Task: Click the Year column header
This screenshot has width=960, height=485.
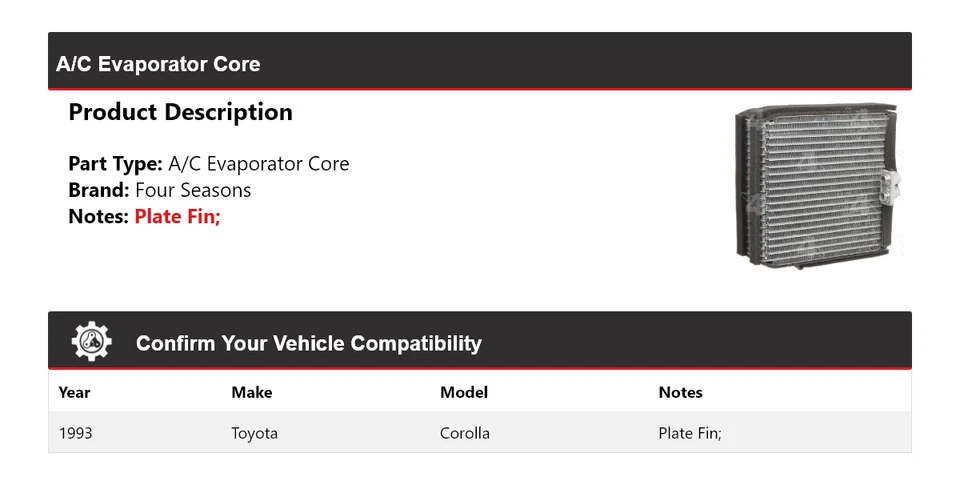Action: [x=75, y=392]
